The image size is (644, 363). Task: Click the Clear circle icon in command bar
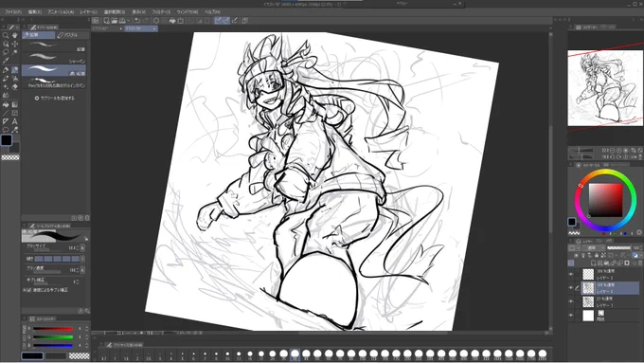coord(156,20)
